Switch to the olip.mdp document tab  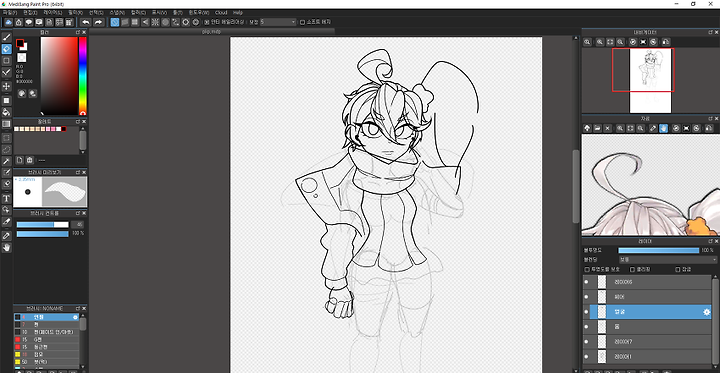click(x=212, y=32)
